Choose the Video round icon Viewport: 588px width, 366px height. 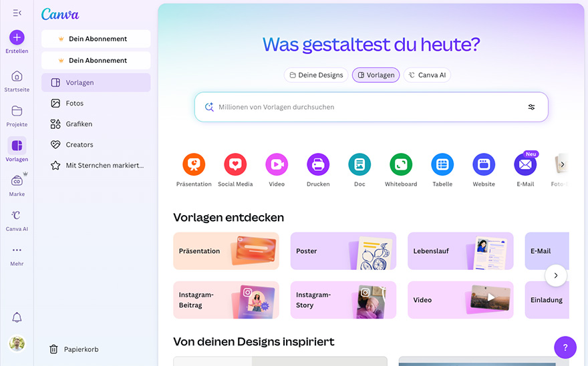(277, 164)
